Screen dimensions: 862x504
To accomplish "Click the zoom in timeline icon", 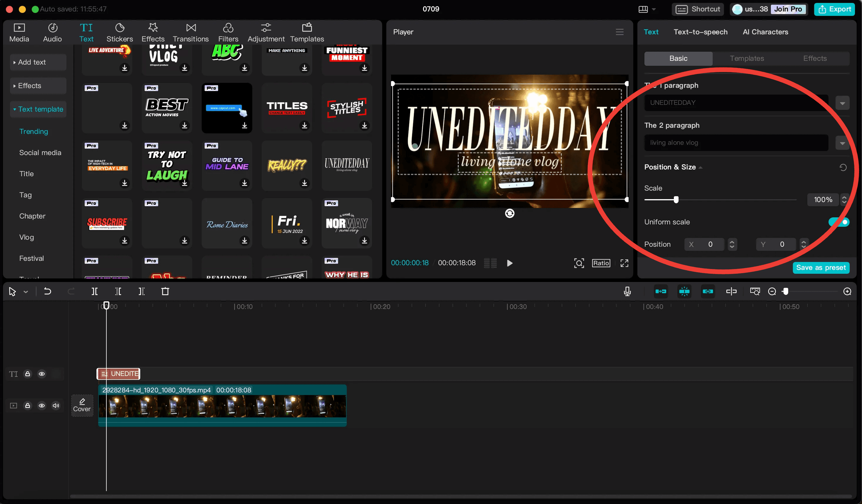I will [847, 291].
